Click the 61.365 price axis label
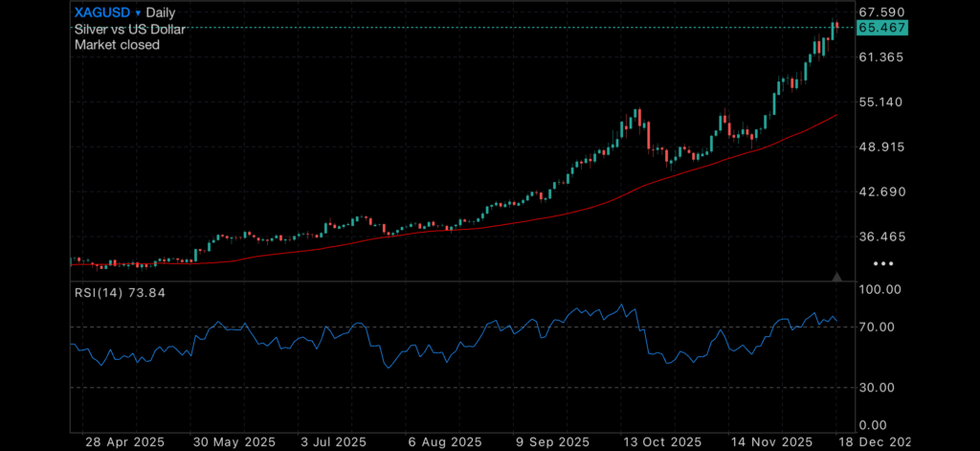The image size is (980, 451). coord(881,57)
